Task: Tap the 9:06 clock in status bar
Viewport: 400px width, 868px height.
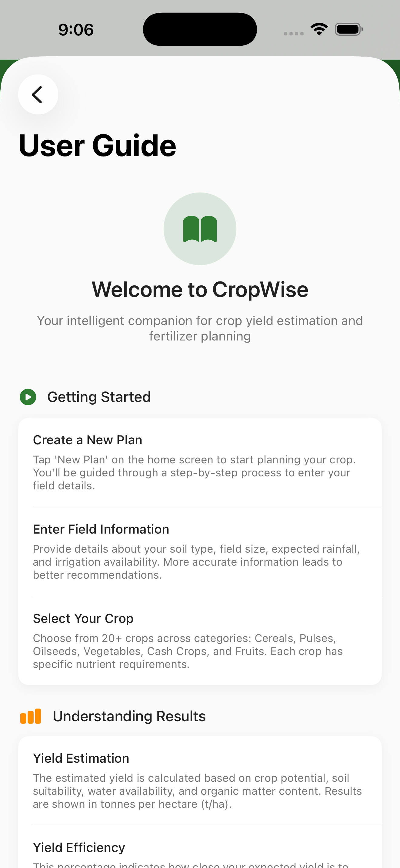Action: click(76, 30)
